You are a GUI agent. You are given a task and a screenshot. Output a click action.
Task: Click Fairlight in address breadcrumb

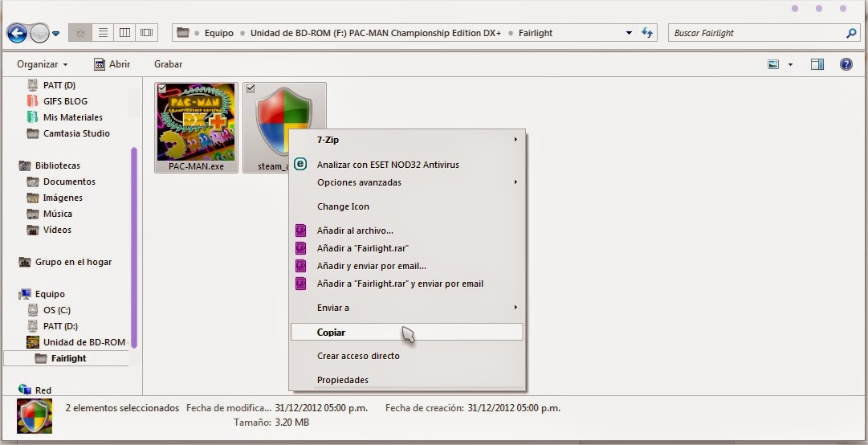(536, 33)
